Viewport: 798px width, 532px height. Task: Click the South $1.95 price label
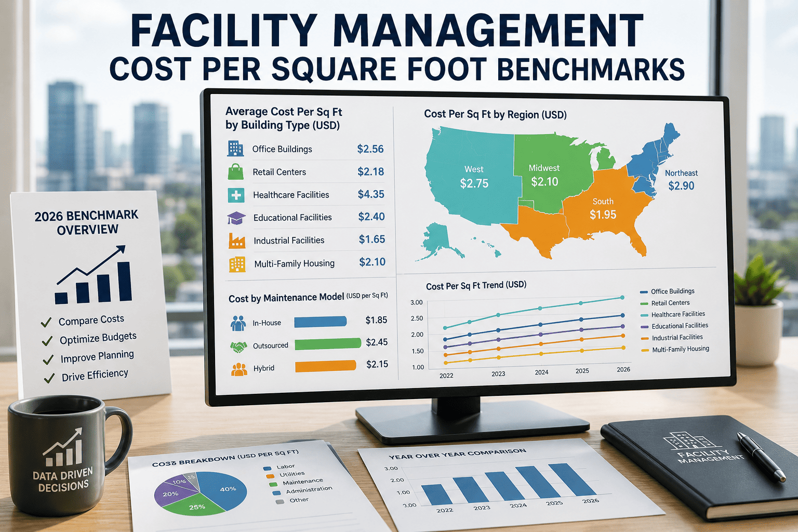(603, 215)
